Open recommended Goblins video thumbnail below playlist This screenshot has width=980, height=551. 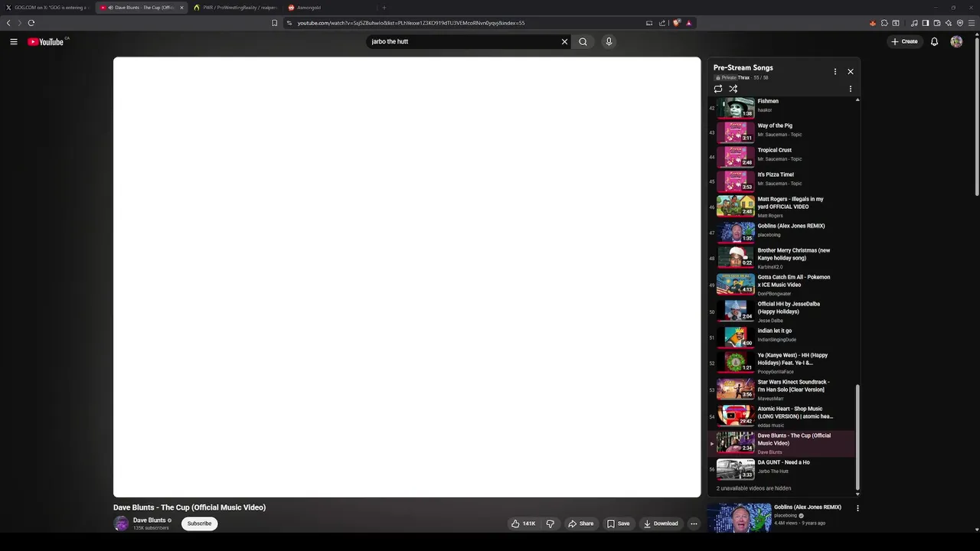[x=739, y=517]
